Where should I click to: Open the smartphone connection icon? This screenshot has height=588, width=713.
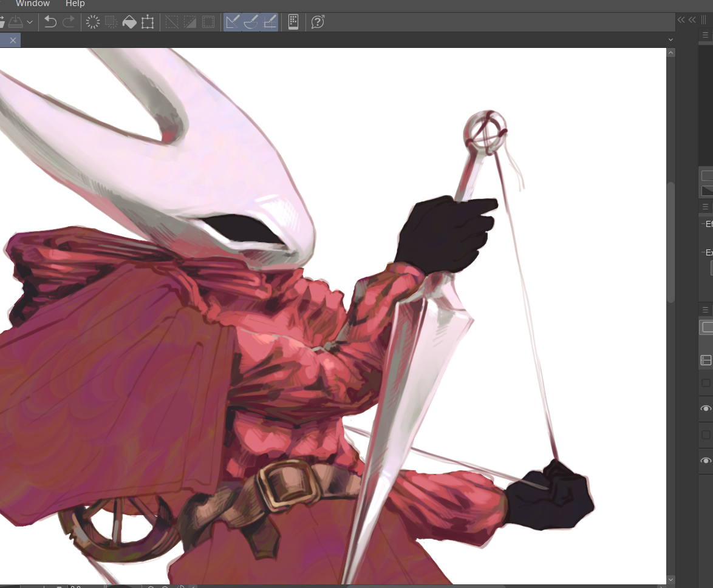click(293, 22)
